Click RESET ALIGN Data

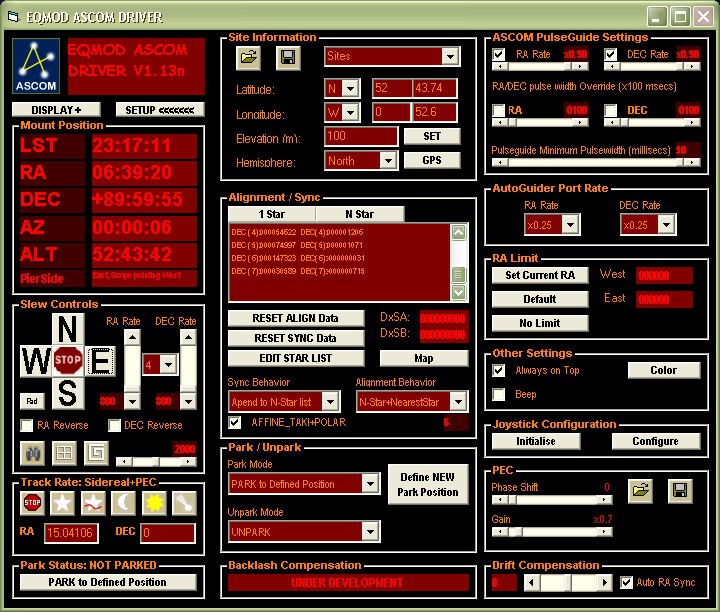click(296, 318)
